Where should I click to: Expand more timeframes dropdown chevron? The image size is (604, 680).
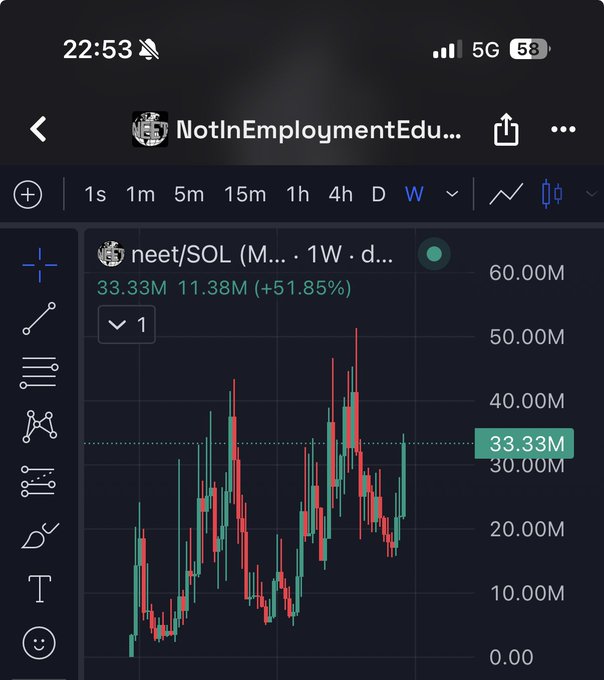452,194
